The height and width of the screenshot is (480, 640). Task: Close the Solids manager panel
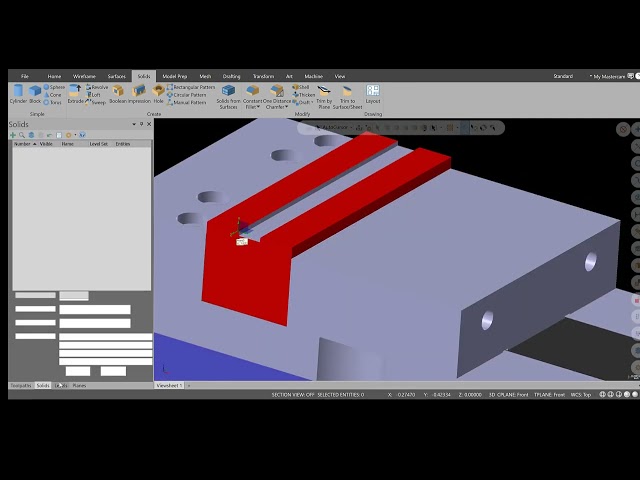[x=149, y=124]
